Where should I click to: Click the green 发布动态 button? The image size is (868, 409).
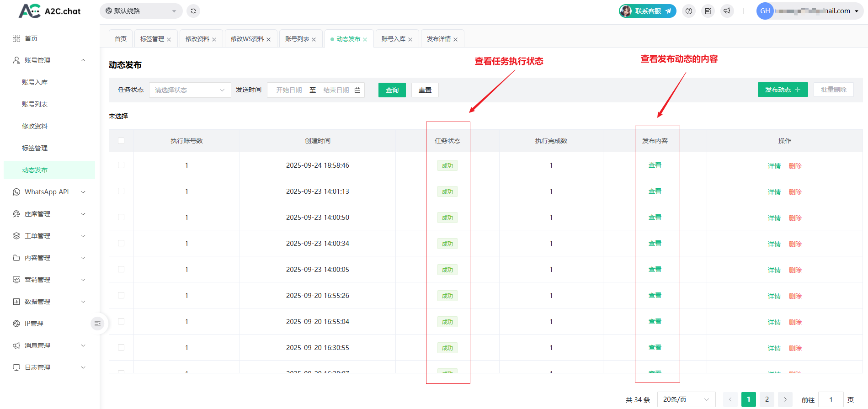(783, 90)
